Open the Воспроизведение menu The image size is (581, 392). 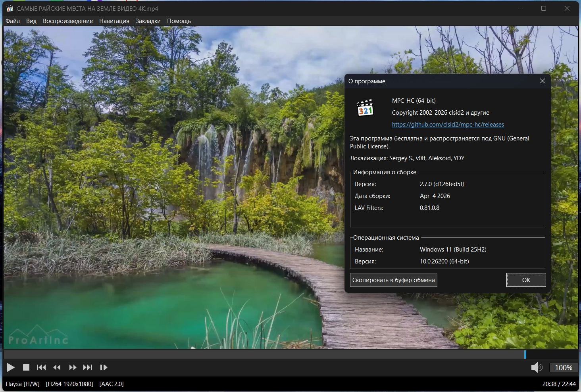click(68, 21)
